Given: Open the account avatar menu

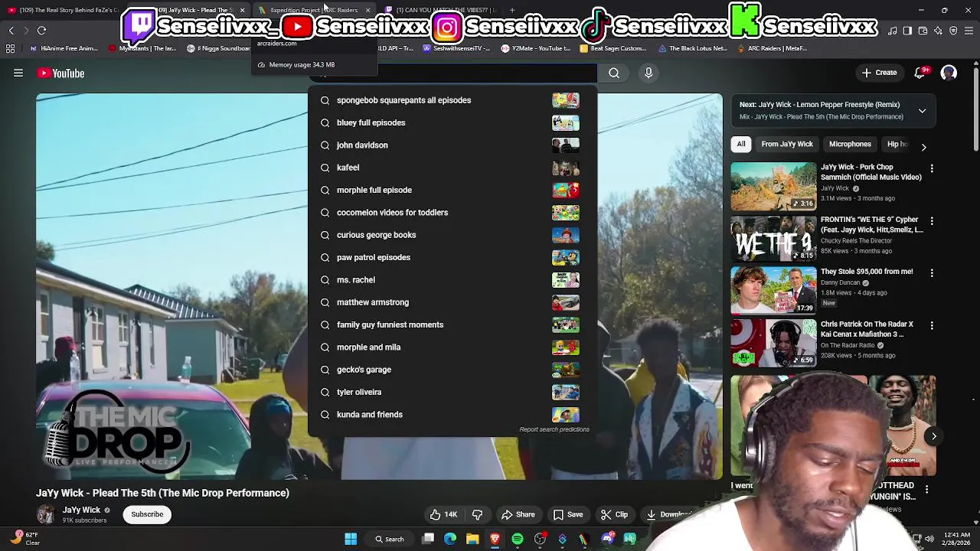Looking at the screenshot, I should point(949,73).
